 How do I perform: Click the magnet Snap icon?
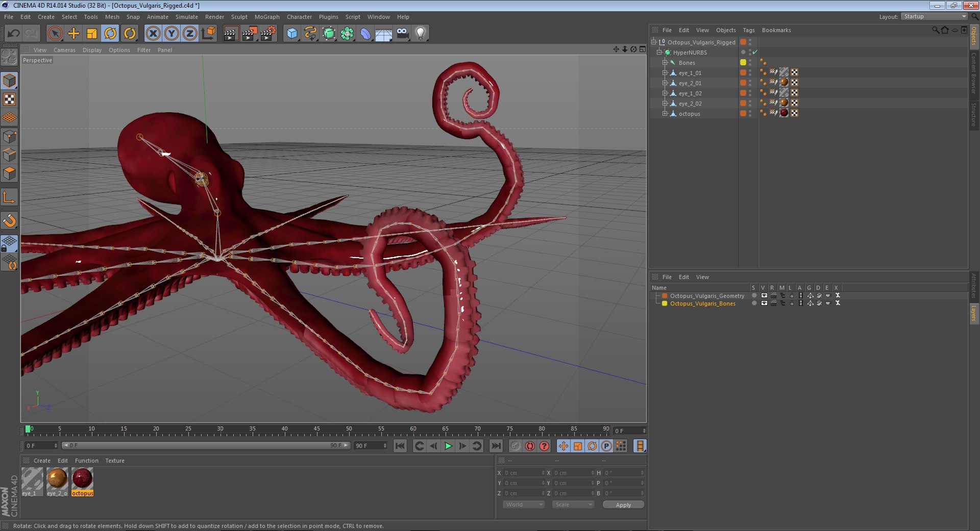[9, 220]
